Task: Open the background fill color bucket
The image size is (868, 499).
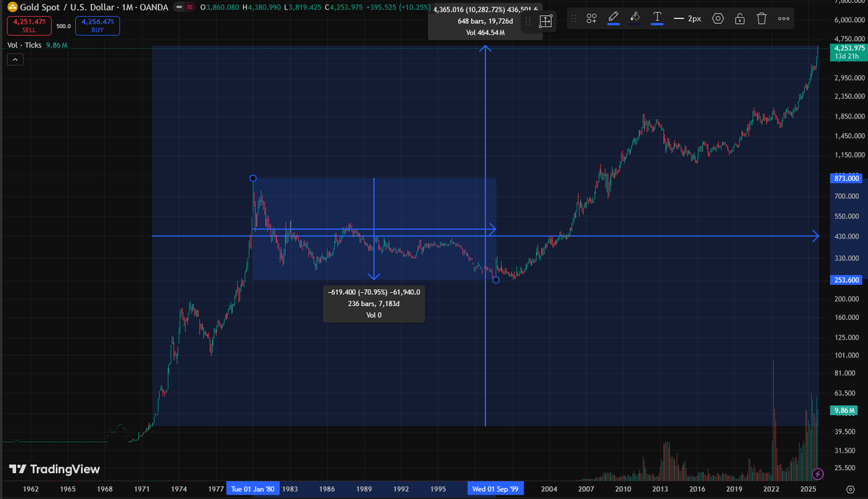Action: click(x=635, y=18)
